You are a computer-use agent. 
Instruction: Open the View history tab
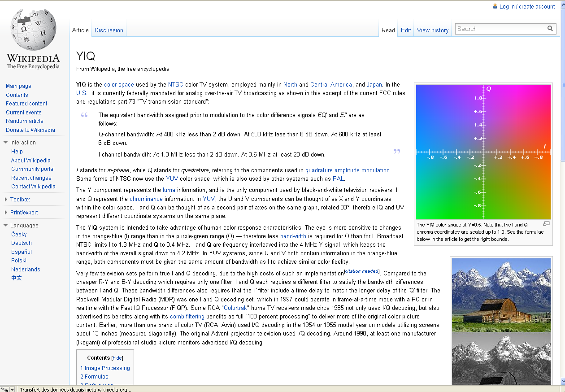tap(433, 30)
